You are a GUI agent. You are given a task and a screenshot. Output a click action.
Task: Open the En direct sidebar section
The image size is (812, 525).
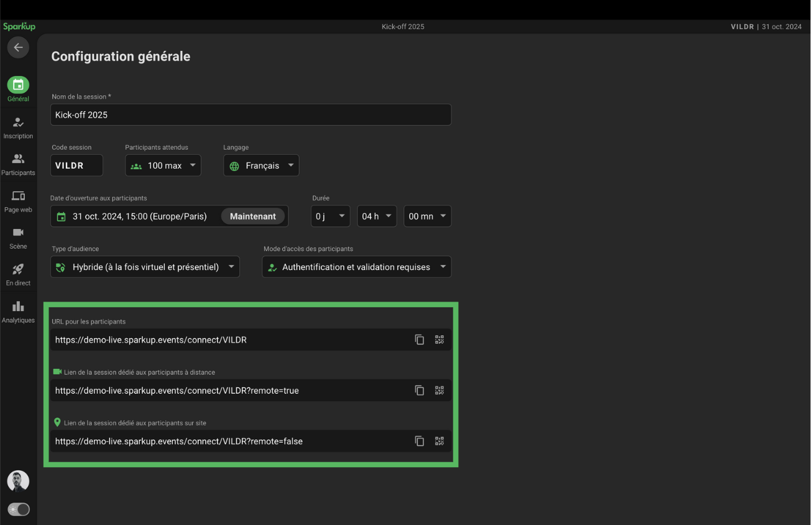[x=18, y=275]
